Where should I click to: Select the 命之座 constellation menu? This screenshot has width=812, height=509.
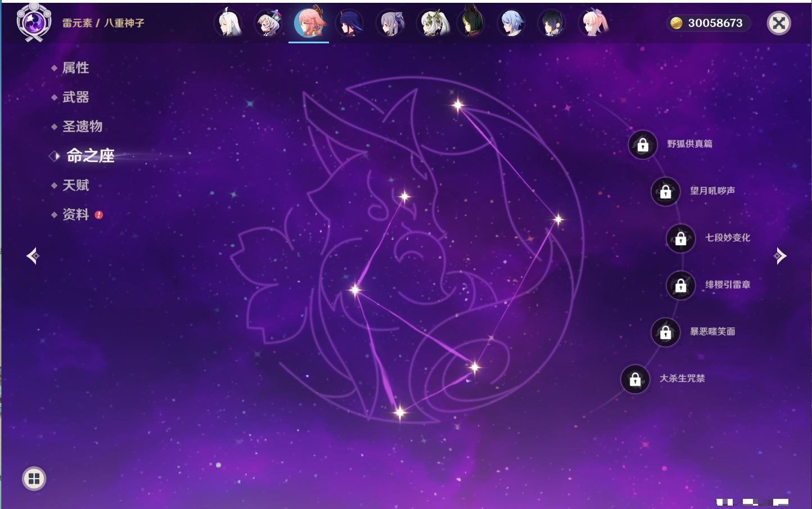tap(90, 156)
